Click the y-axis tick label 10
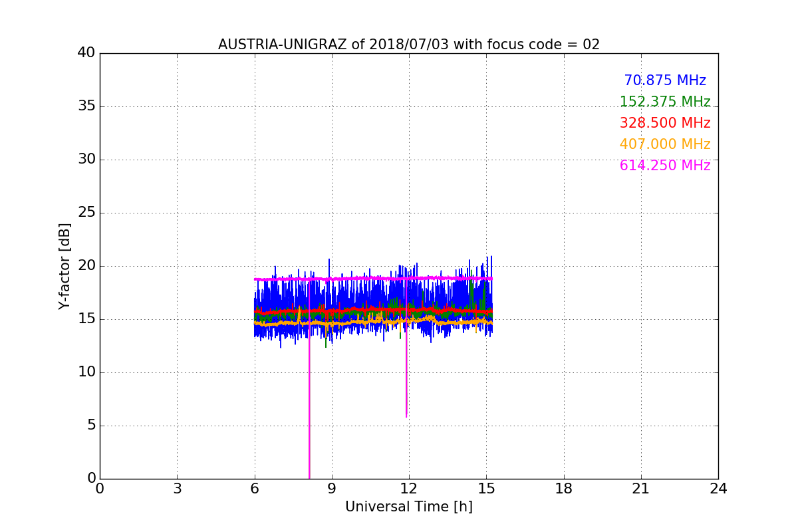The image size is (798, 532). [x=86, y=372]
